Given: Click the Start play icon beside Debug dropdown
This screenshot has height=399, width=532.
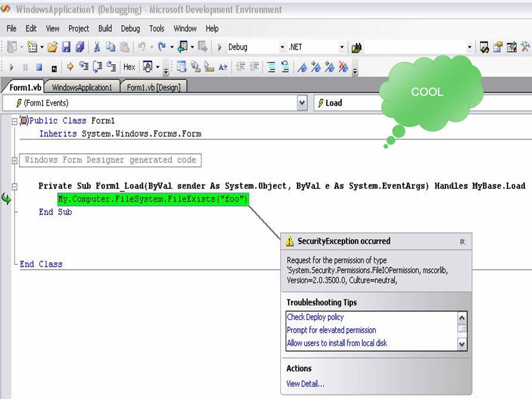Looking at the screenshot, I should 219,47.
